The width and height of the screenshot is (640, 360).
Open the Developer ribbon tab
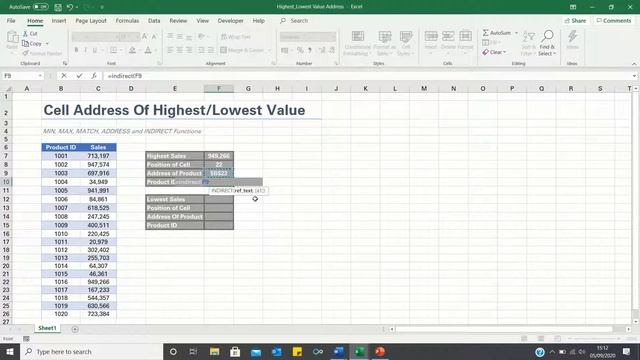[230, 20]
